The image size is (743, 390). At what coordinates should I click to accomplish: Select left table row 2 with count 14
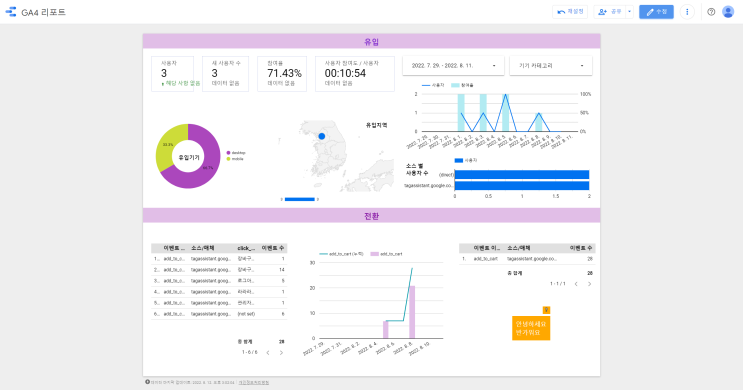(219, 270)
